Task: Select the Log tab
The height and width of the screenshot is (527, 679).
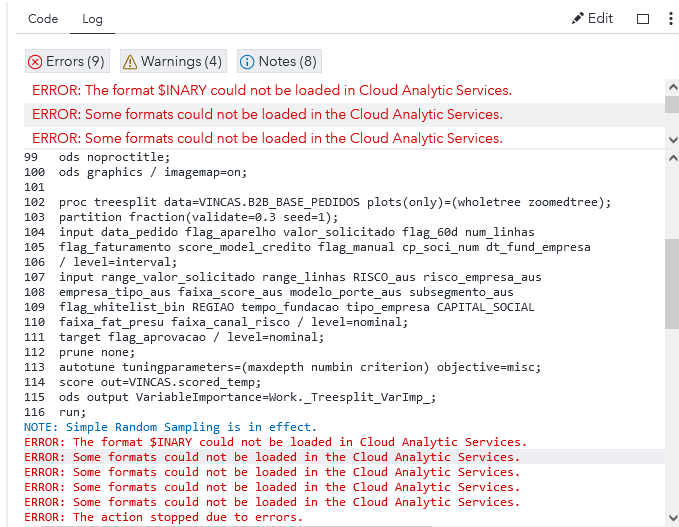Action: point(92,19)
